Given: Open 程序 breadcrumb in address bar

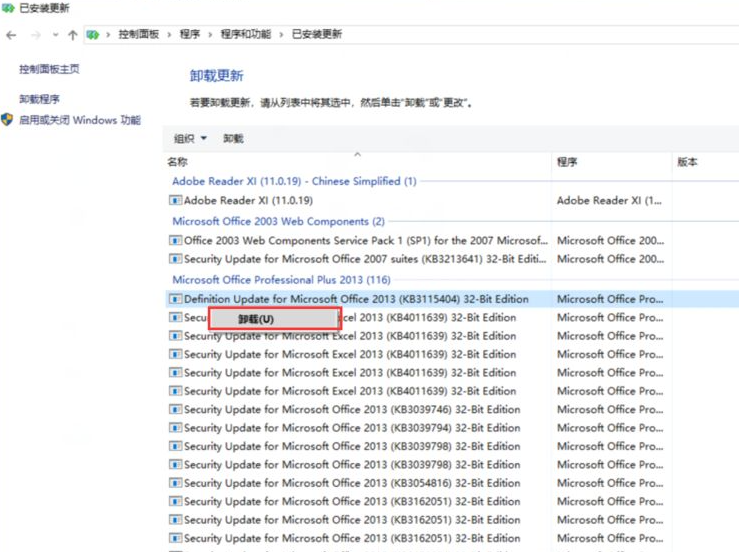Looking at the screenshot, I should [x=189, y=34].
